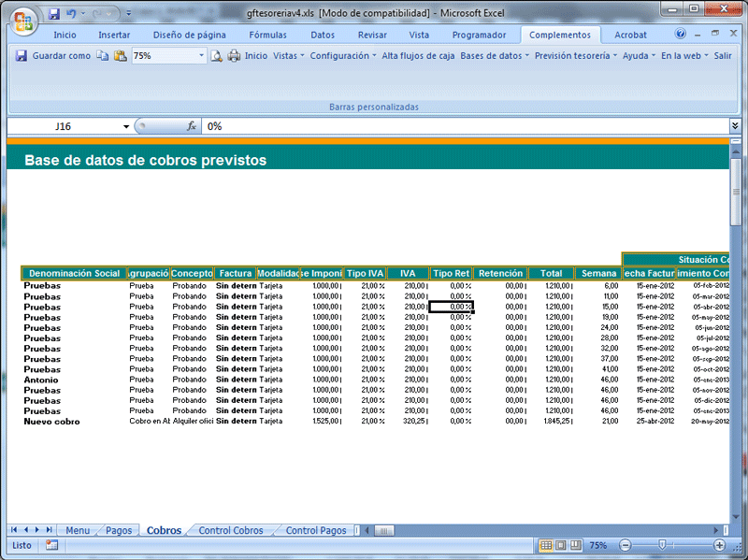Open the Name Box dropdown arrow
The height and width of the screenshot is (560, 748).
pyautogui.click(x=126, y=126)
